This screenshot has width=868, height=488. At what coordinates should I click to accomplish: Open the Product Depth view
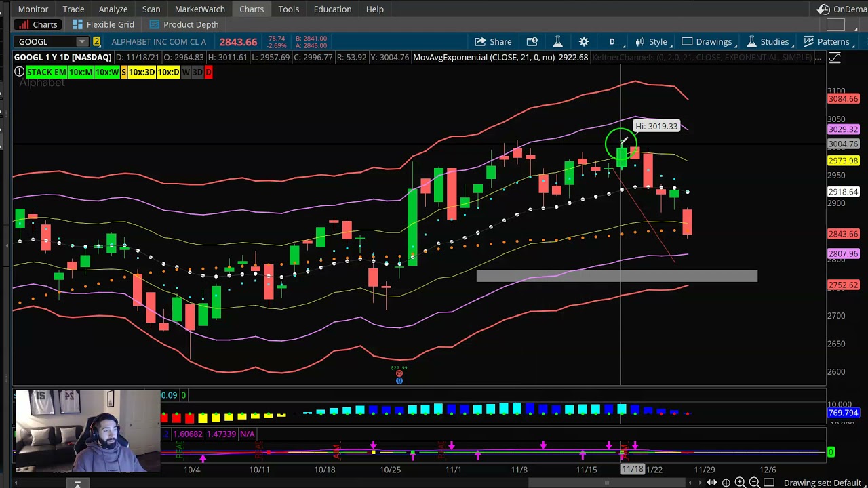(184, 24)
